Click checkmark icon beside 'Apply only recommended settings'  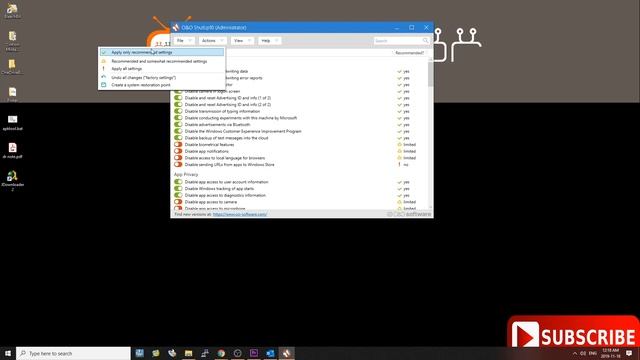[104, 52]
